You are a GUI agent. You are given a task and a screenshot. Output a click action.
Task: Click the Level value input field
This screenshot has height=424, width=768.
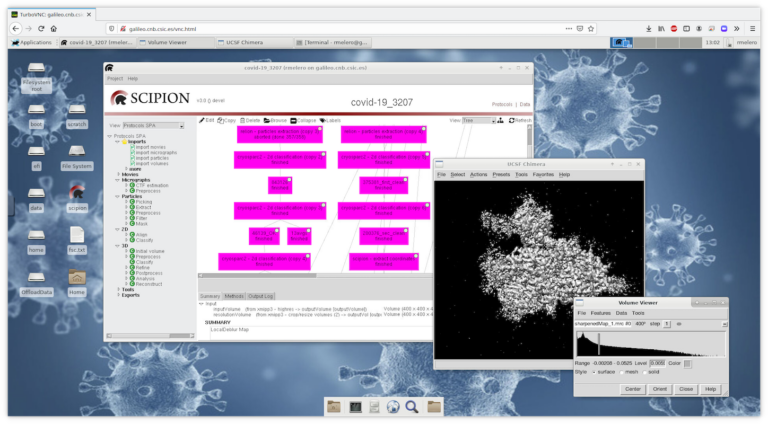point(657,363)
